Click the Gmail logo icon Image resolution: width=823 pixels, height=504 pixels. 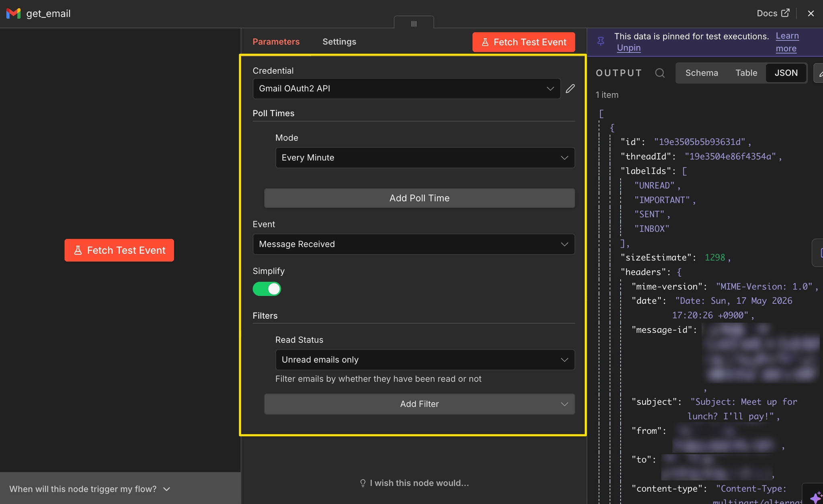click(x=13, y=13)
